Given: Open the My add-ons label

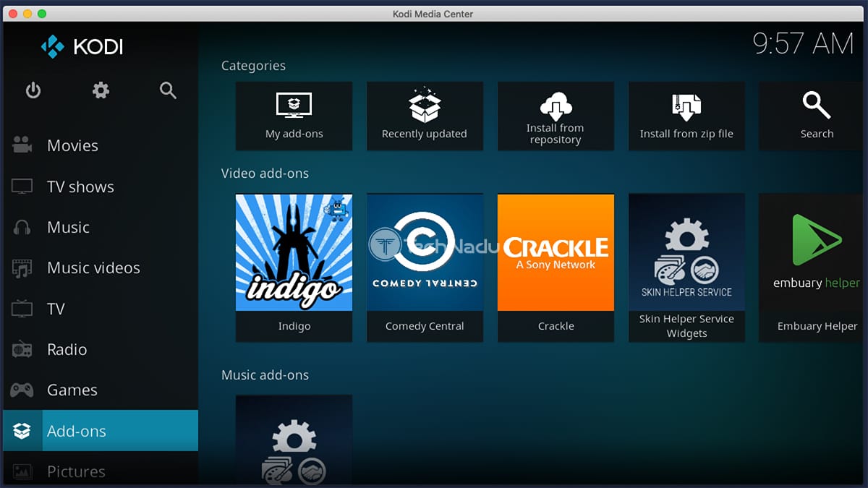Looking at the screenshot, I should (294, 134).
